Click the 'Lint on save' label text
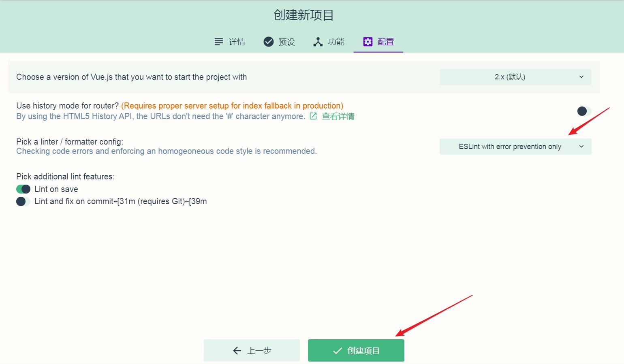The image size is (624, 364). point(56,189)
